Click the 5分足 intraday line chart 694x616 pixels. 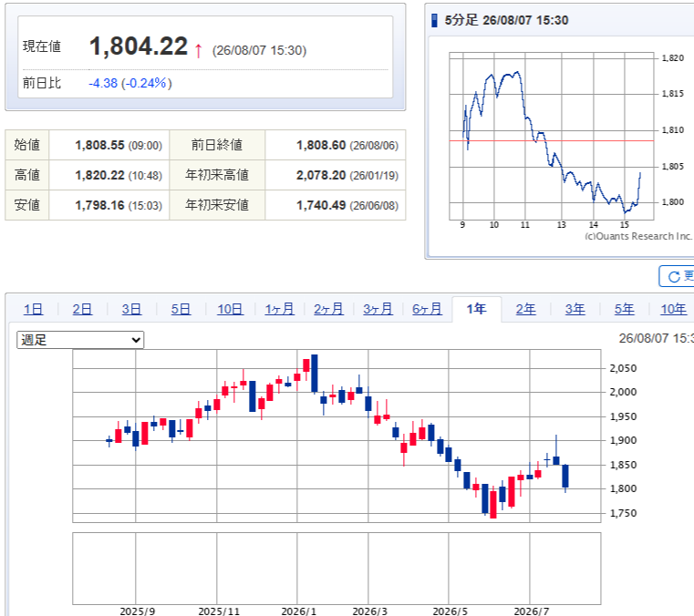(552, 136)
